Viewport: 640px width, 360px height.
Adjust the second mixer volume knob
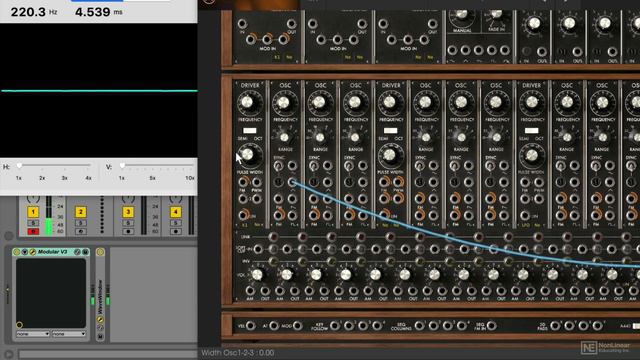tap(287, 275)
